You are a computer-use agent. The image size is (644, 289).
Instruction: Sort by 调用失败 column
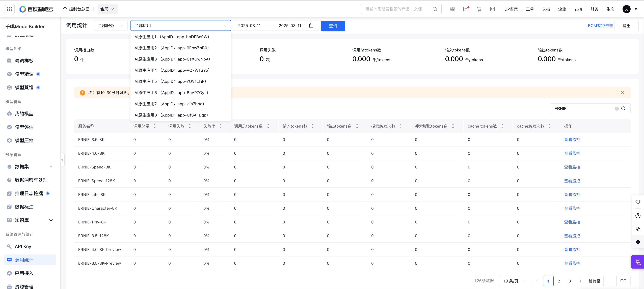tap(190, 126)
